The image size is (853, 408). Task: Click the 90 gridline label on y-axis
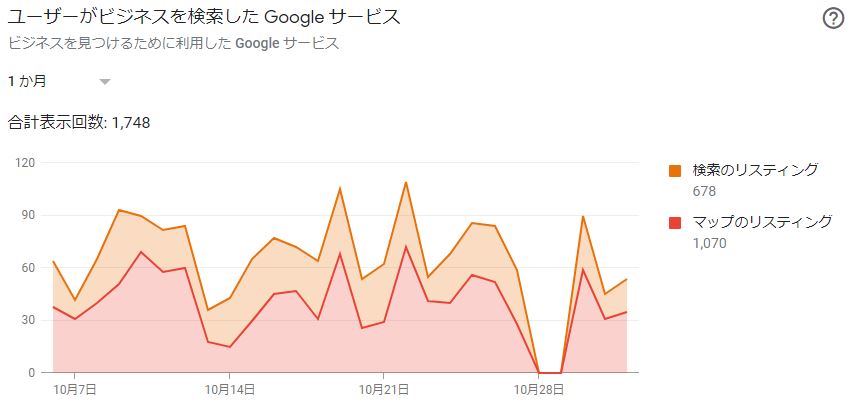point(28,215)
